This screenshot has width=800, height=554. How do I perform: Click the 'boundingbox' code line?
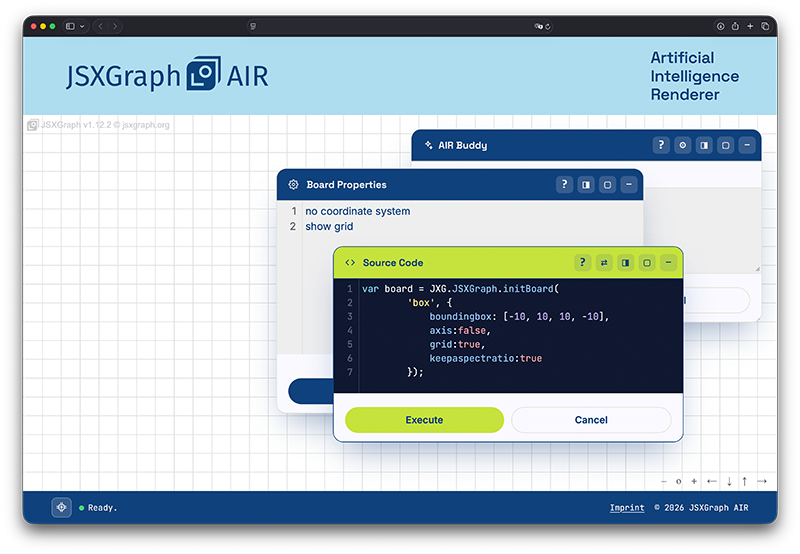coord(519,316)
